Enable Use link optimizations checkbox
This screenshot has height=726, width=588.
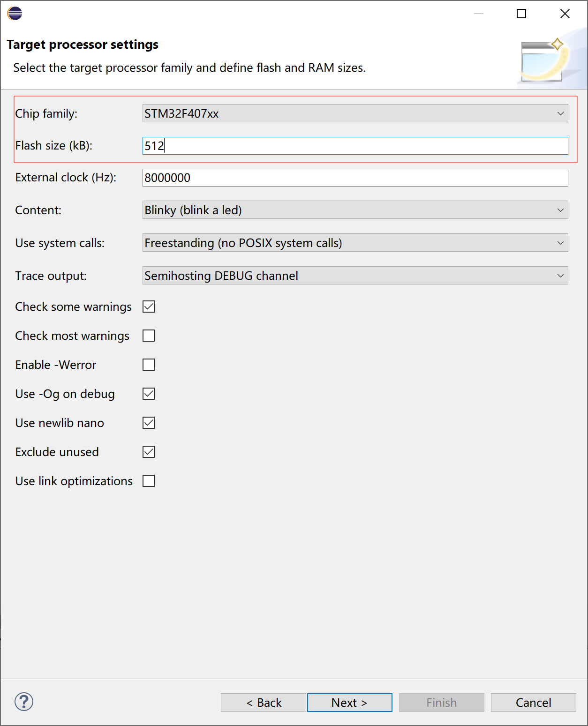click(149, 481)
